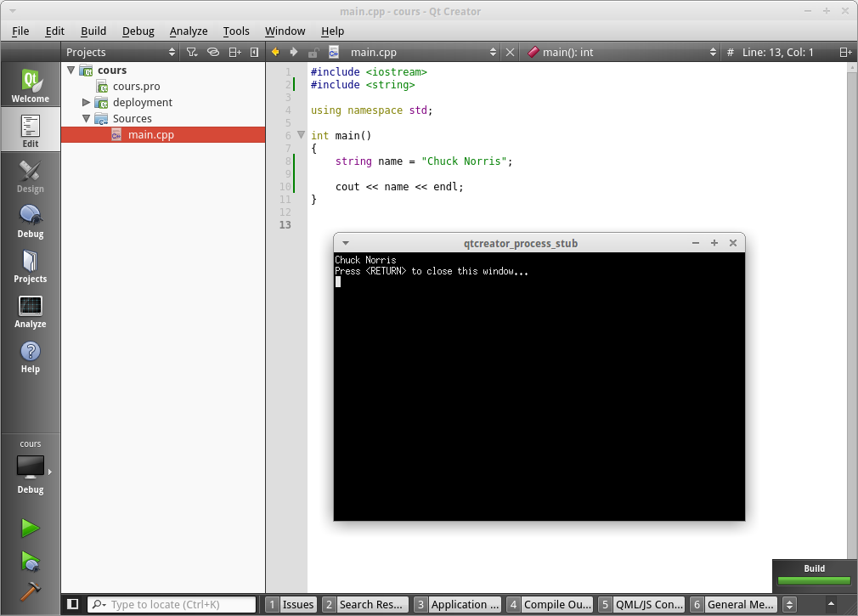
Task: Split the editor view
Action: coord(845,52)
